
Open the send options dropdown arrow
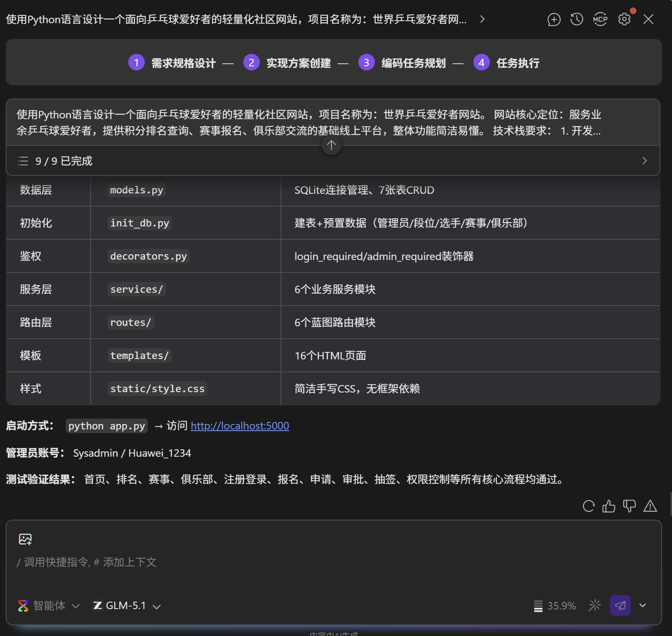pyautogui.click(x=643, y=605)
